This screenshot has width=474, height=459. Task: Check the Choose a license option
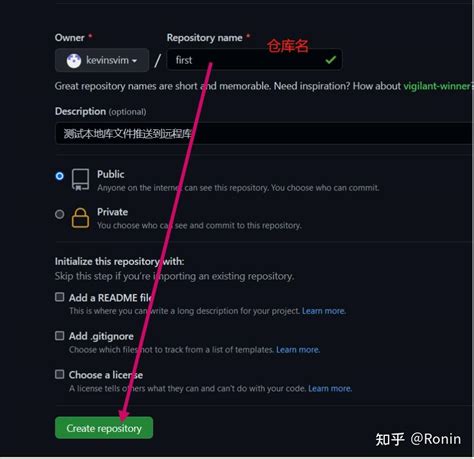[60, 374]
